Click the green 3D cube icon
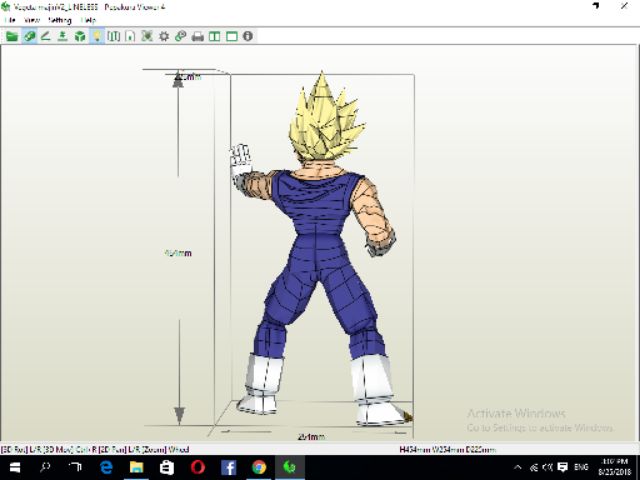The height and width of the screenshot is (480, 640). 80,36
